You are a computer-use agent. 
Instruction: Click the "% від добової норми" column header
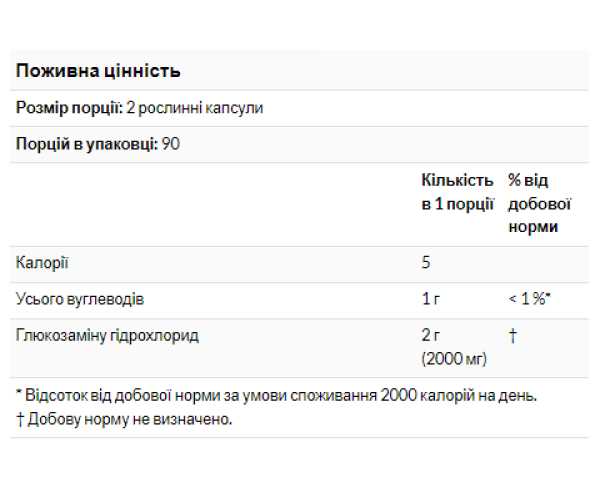click(538, 203)
